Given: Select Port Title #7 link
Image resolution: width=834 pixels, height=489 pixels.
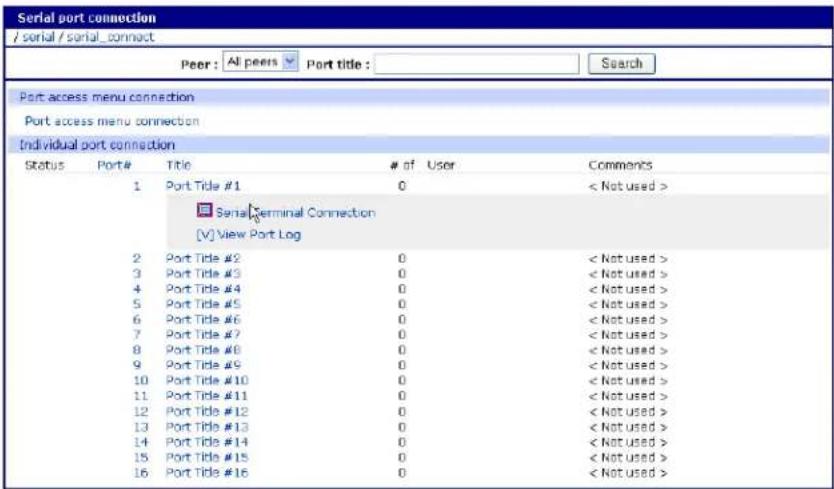Looking at the screenshot, I should tap(203, 334).
